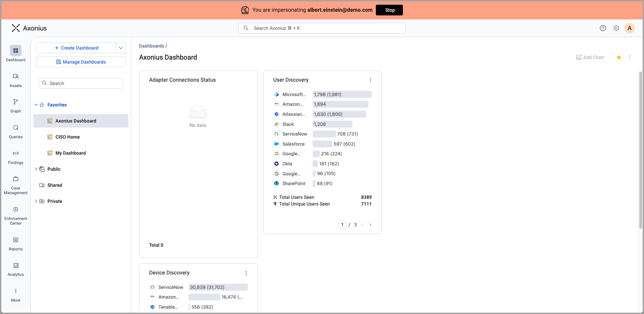The height and width of the screenshot is (314, 644).
Task: Click the ServiceNow 708 (731) row value
Action: [347, 134]
